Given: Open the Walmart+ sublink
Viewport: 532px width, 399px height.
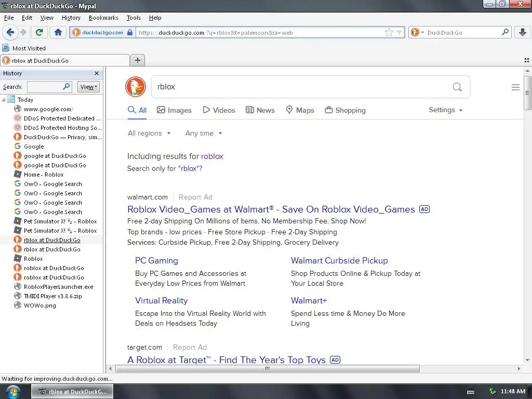Looking at the screenshot, I should coord(309,301).
